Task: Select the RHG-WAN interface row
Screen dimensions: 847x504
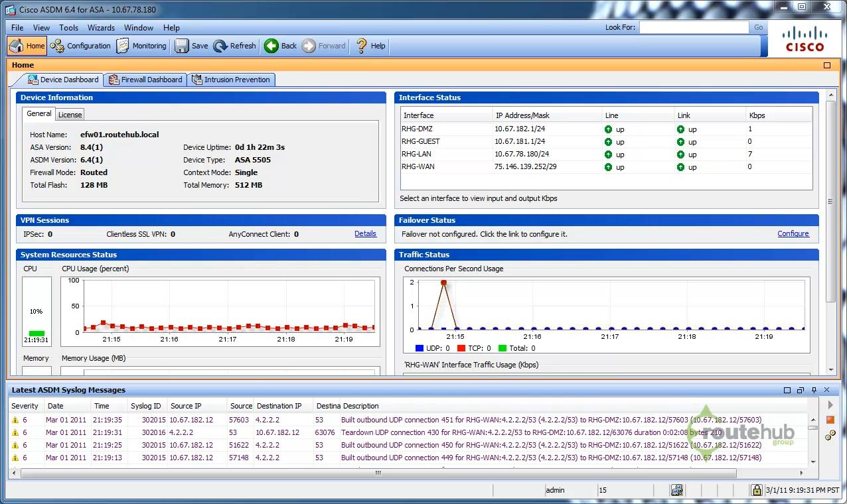Action: (x=606, y=166)
